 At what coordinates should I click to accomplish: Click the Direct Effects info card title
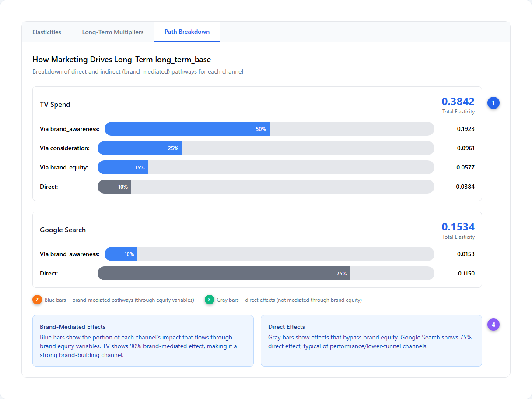pyautogui.click(x=287, y=327)
